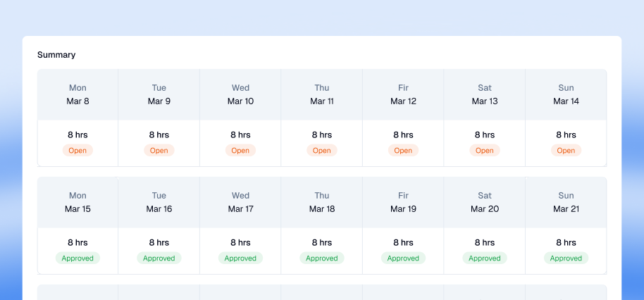Click the Fir Mar 12 day header
The image size is (644, 300).
point(403,94)
